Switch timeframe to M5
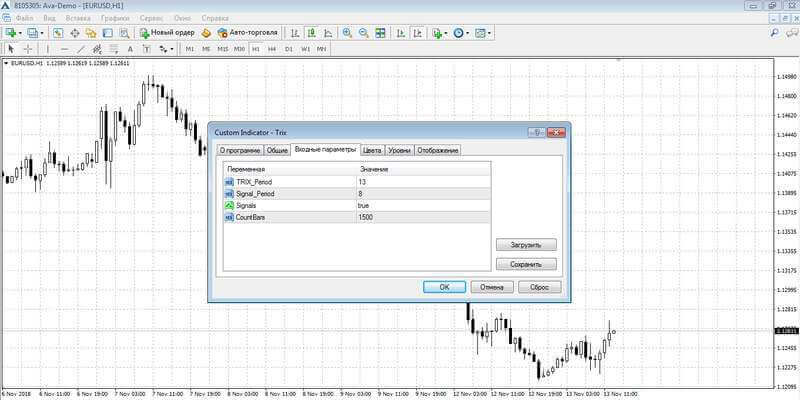This screenshot has height=400, width=800. point(206,49)
